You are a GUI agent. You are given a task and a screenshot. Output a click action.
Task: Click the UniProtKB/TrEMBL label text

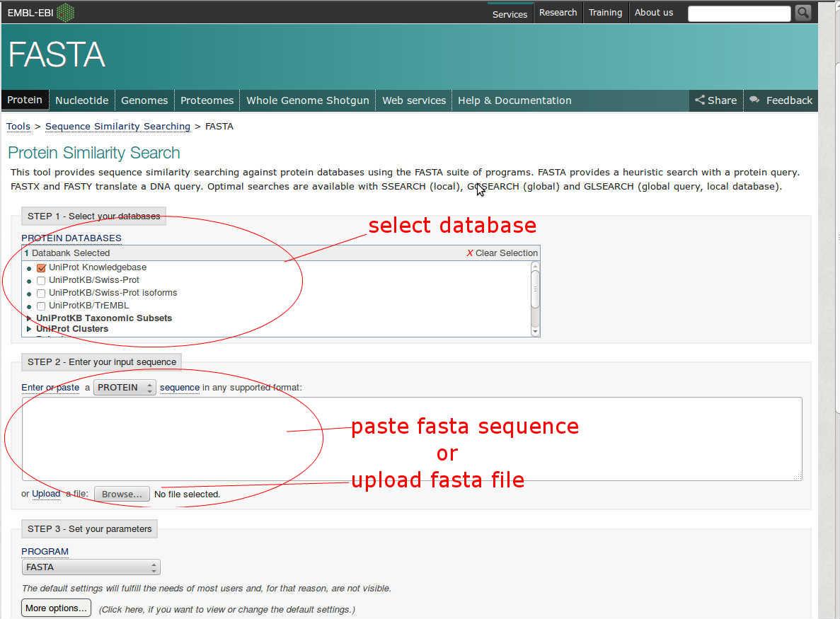[x=89, y=306]
